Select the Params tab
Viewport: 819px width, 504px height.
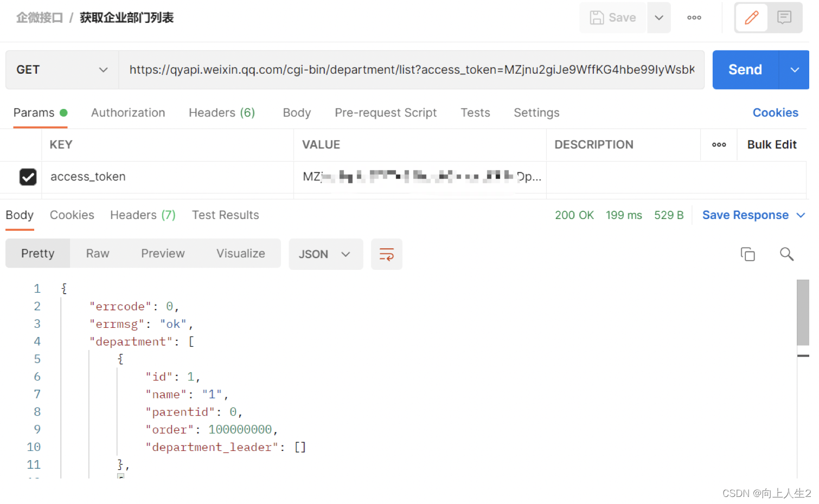click(40, 113)
